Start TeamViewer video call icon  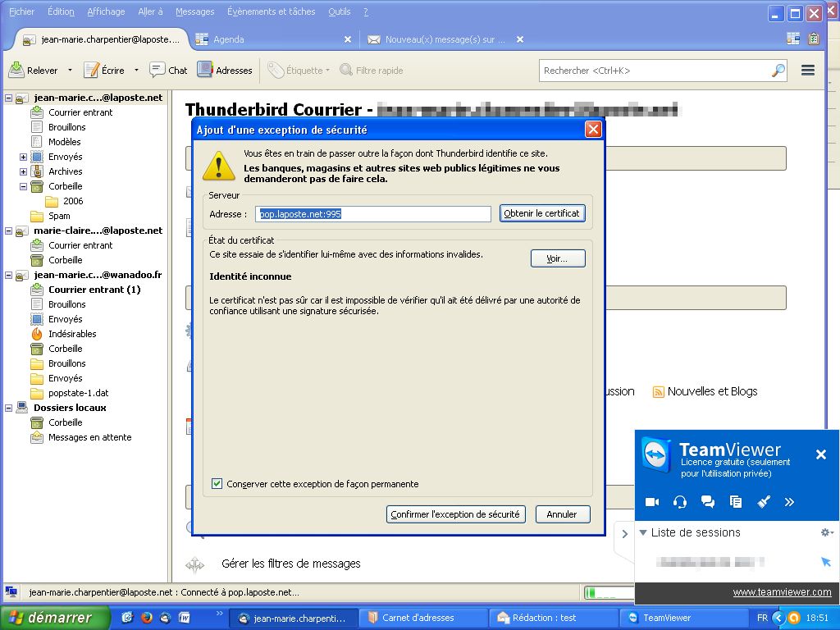coord(652,502)
